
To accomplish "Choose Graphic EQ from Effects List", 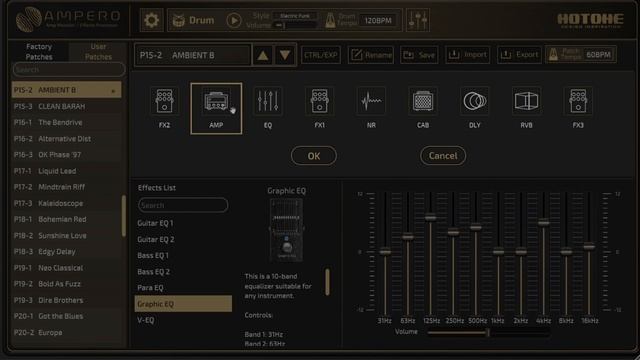I will pyautogui.click(x=183, y=304).
